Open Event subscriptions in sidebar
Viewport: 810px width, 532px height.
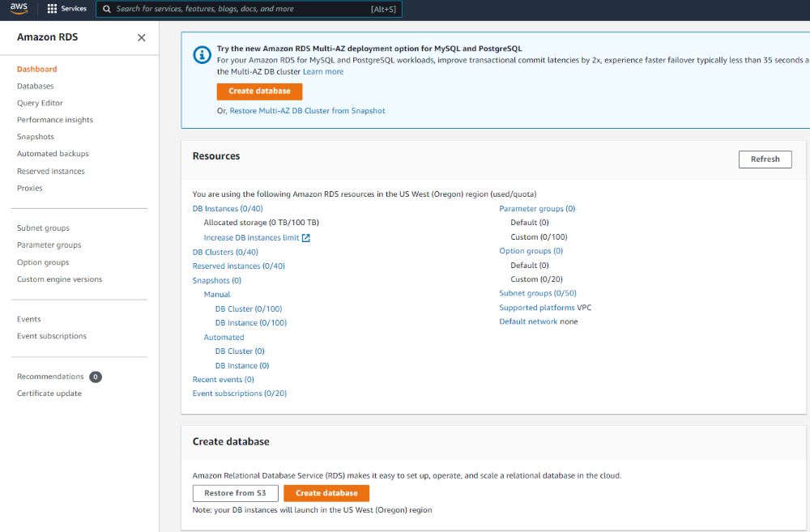point(52,336)
